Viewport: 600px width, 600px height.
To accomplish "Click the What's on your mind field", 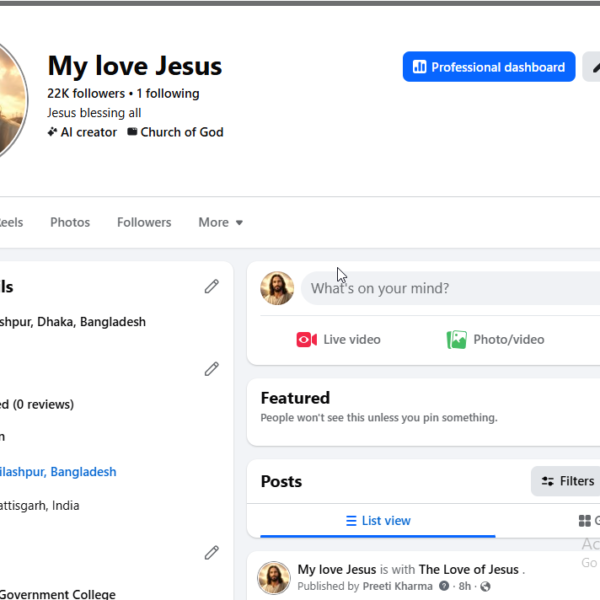I will [x=450, y=288].
